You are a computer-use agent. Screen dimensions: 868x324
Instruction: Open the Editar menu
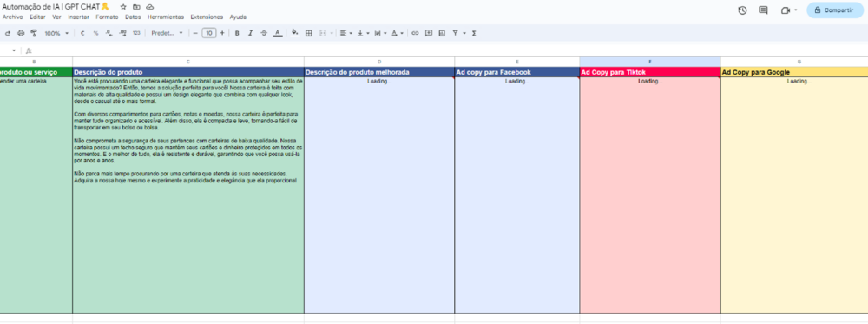click(x=37, y=17)
